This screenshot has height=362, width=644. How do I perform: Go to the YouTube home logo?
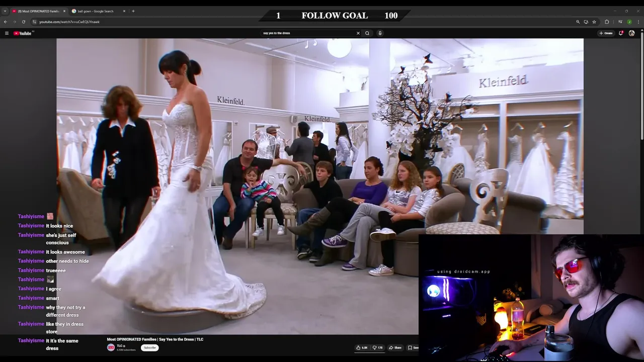point(23,33)
